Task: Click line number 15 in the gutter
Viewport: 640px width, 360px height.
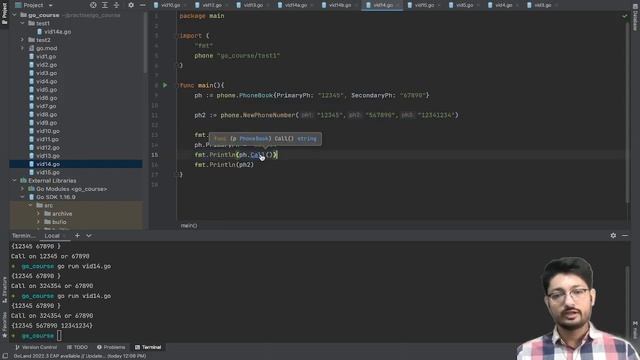Action: click(155, 155)
